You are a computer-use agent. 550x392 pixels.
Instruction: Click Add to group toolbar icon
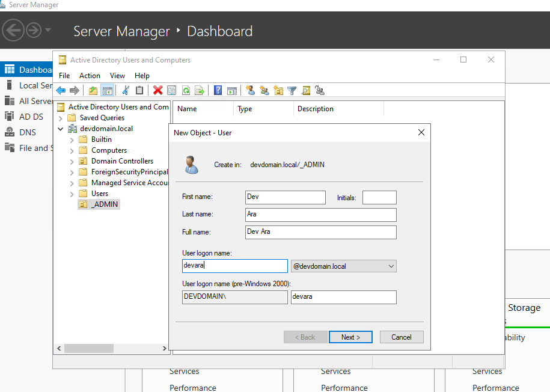pyautogui.click(x=320, y=91)
